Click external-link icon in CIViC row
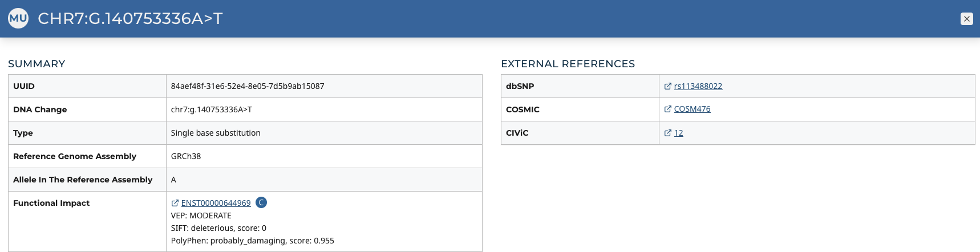 668,133
